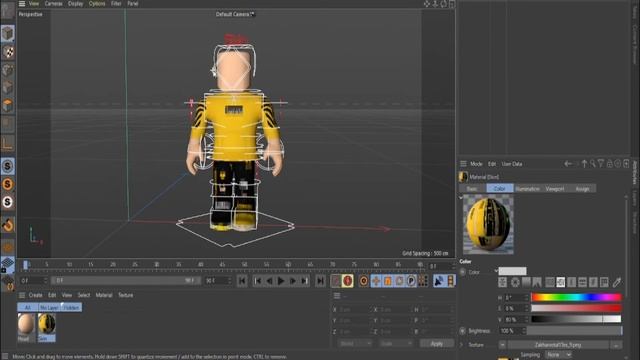The height and width of the screenshot is (360, 640).
Task: Open the Attribute Manager Mode menu
Action: tap(476, 164)
